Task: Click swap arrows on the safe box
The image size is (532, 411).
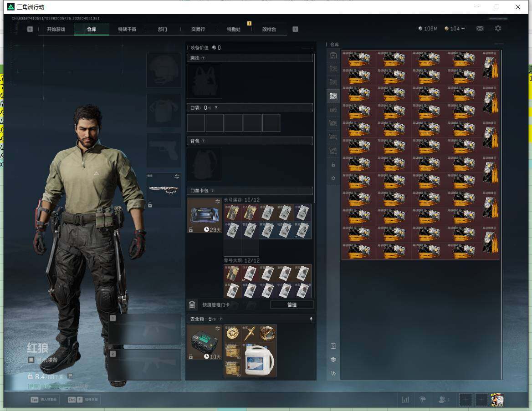Action: pos(217,328)
